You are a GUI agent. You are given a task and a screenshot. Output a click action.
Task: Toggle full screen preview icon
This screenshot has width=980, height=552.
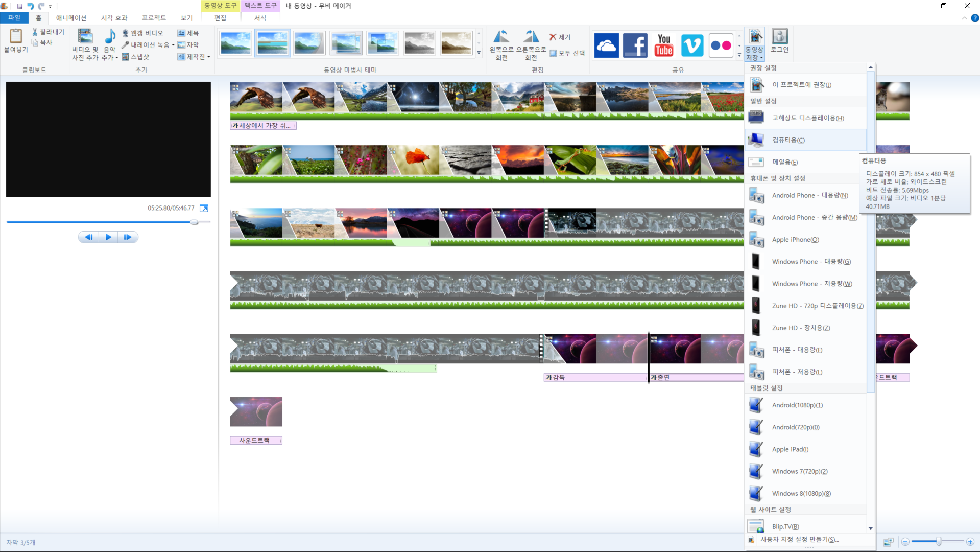click(x=204, y=208)
